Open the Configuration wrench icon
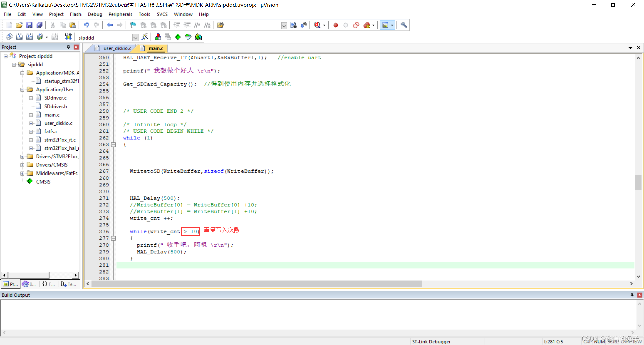The image size is (644, 345). pyautogui.click(x=404, y=25)
